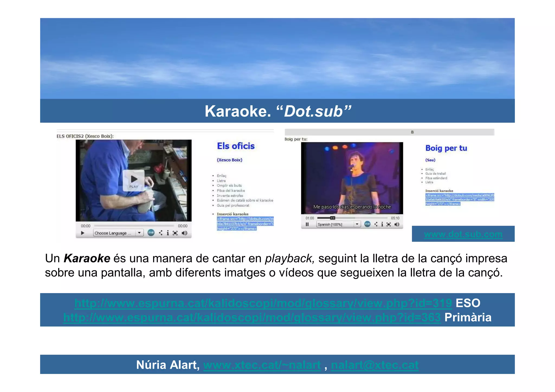Click the Els oficis title heading
This screenshot has width=555, height=392.
[x=236, y=146]
